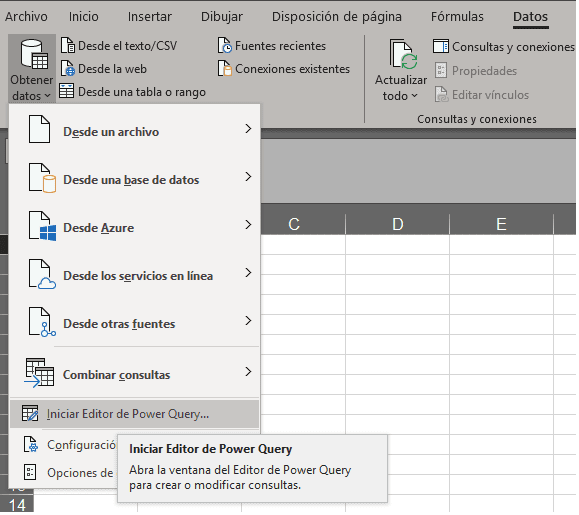Click the Desde una tabla o rango label
This screenshot has width=579, height=515.
point(142,92)
